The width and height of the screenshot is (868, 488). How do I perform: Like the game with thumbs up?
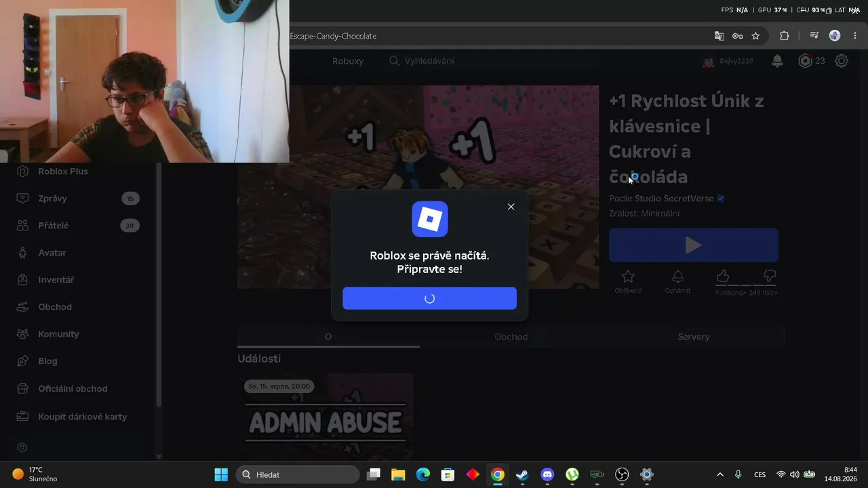723,276
